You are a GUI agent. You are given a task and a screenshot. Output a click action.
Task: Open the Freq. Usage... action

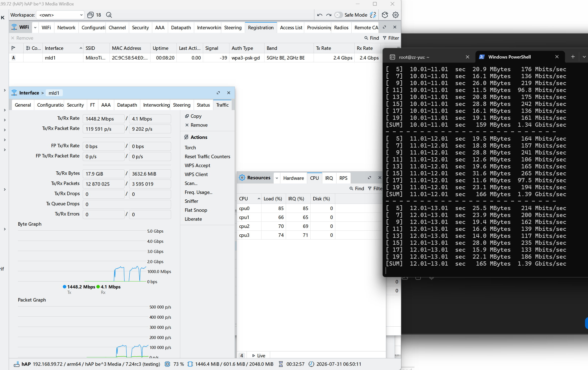pos(198,192)
